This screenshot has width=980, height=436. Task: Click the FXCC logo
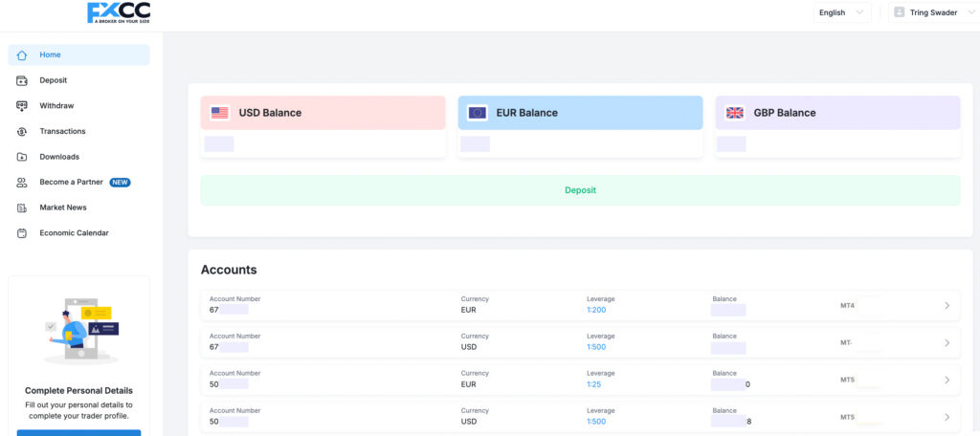[x=119, y=12]
